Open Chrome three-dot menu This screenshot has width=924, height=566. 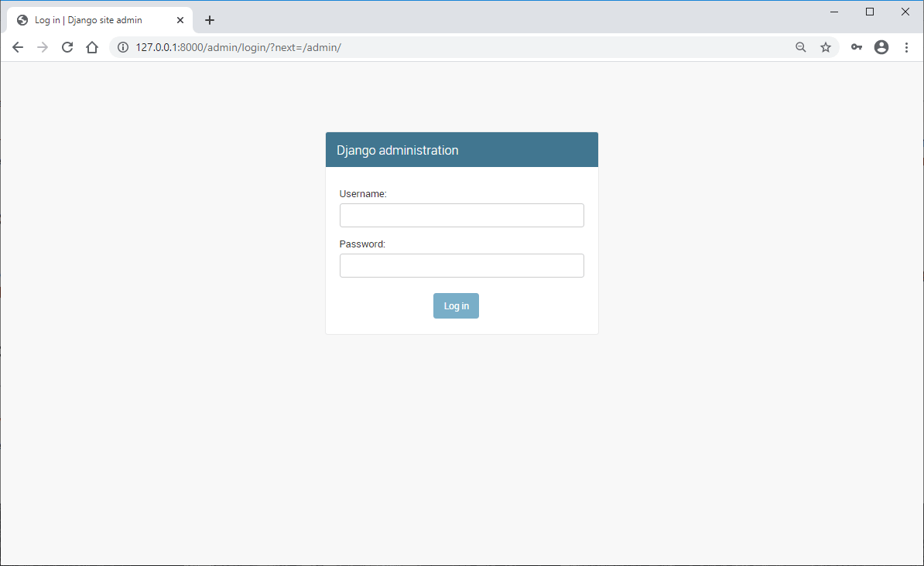(x=906, y=48)
